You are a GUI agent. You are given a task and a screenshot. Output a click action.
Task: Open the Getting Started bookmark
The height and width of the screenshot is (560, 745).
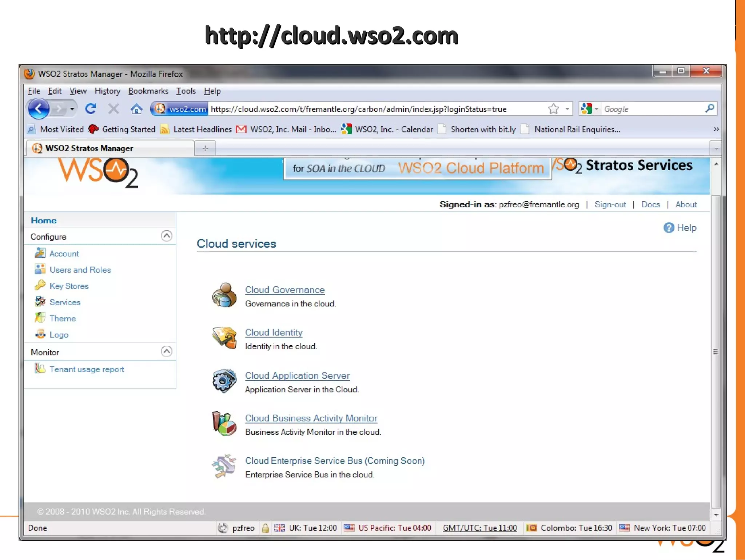coord(122,129)
